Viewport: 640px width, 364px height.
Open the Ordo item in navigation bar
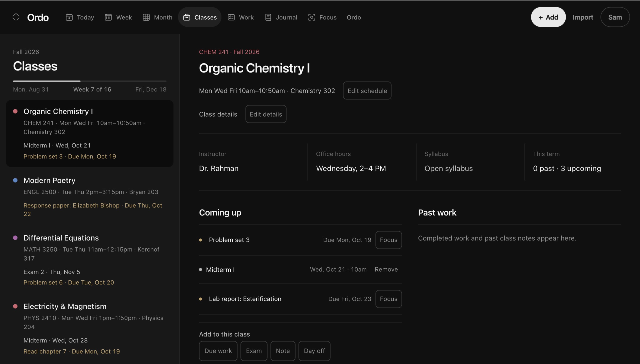point(354,17)
